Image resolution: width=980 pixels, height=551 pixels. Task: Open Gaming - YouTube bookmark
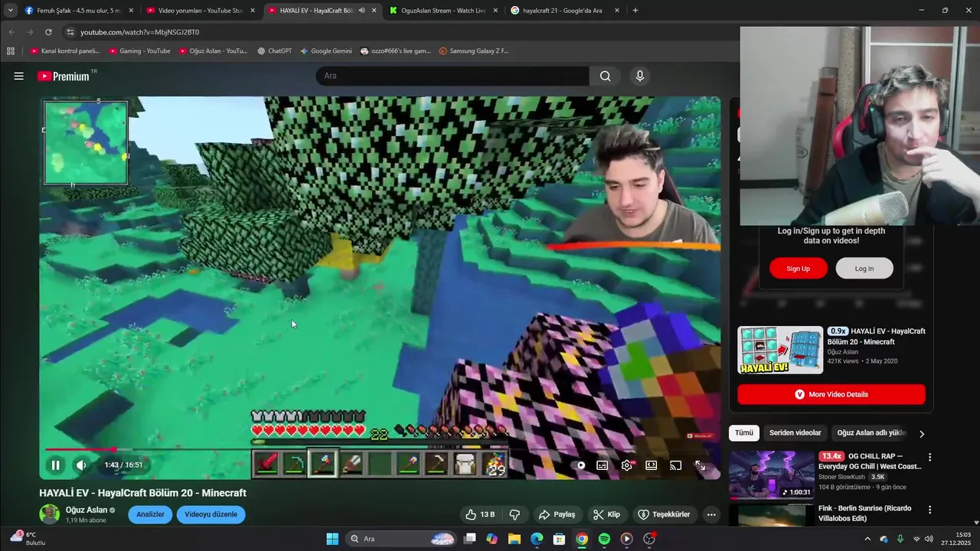point(140,51)
